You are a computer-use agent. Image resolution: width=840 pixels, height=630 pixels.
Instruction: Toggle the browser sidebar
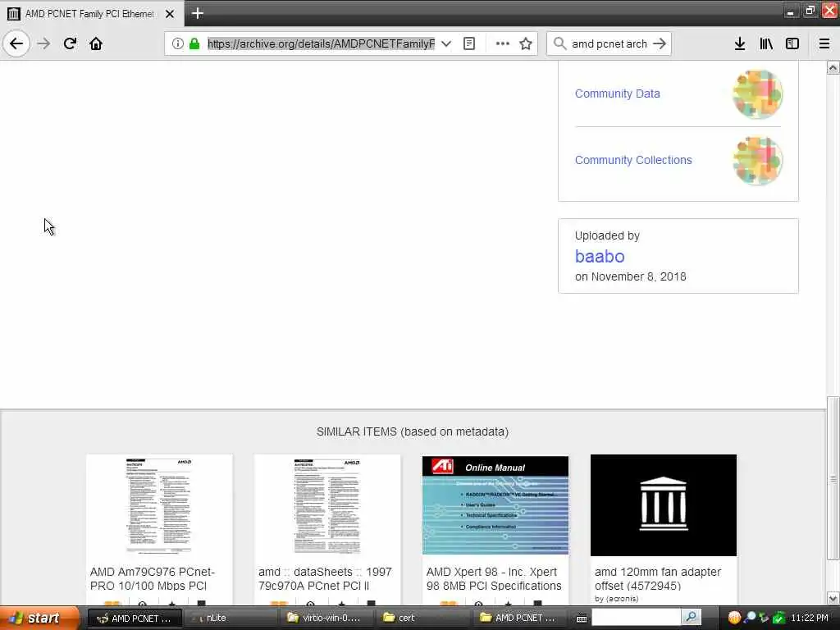792,43
